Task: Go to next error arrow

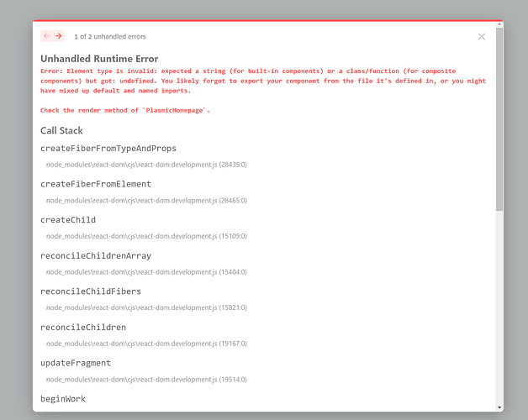Action: pyautogui.click(x=59, y=36)
